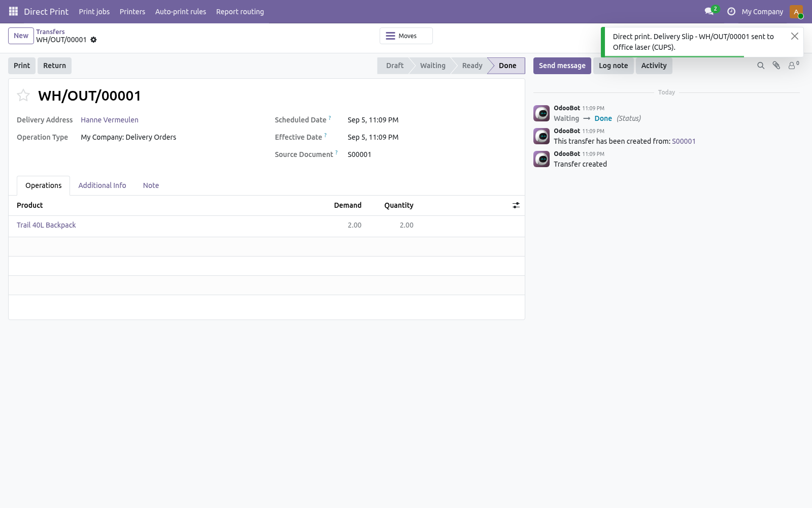Open the apps grid menu icon
The image size is (812, 508).
click(14, 11)
